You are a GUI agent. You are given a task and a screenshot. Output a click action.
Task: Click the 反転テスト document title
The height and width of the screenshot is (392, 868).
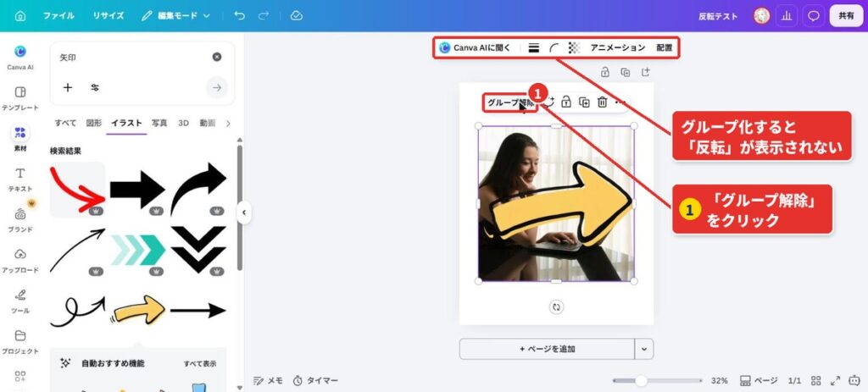[x=718, y=16]
